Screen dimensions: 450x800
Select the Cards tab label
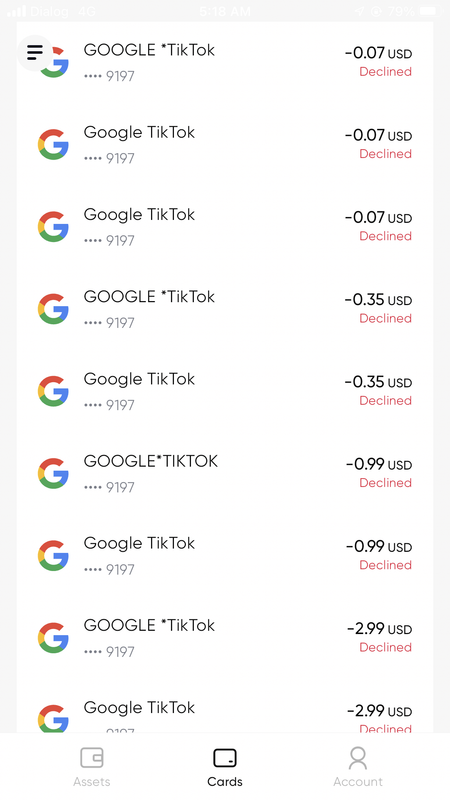pyautogui.click(x=225, y=782)
